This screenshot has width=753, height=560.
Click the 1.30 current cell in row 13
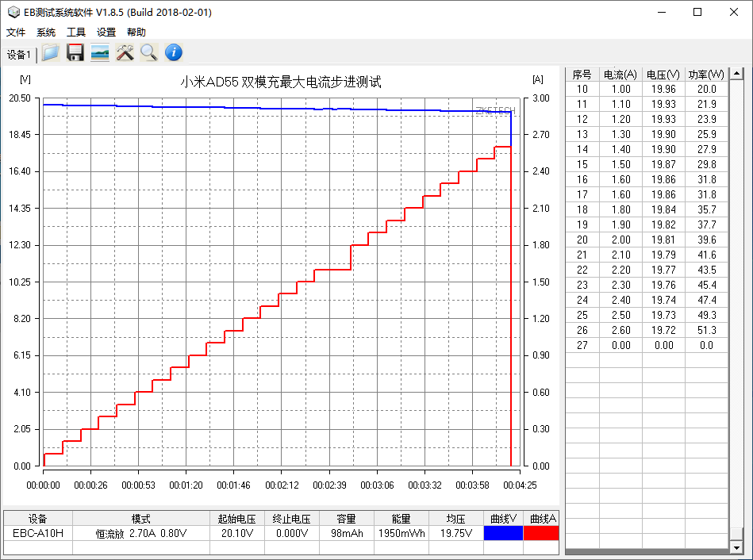pos(620,135)
